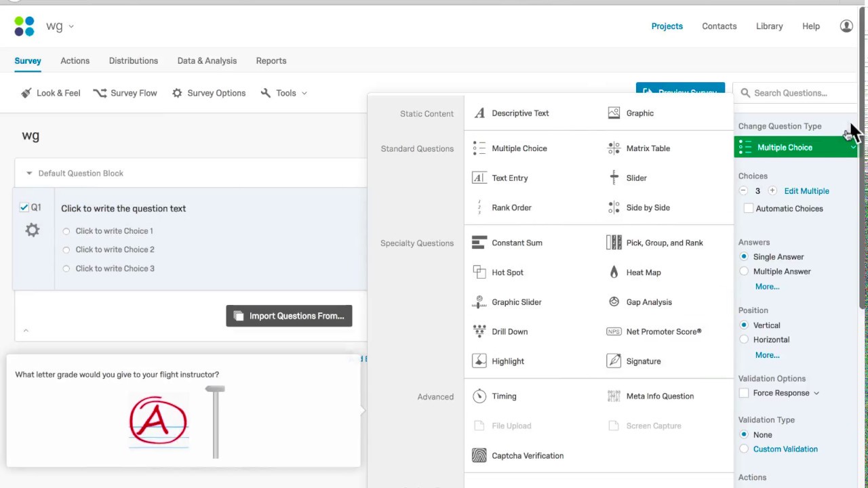The height and width of the screenshot is (488, 868).
Task: Collapse the block with the bottom caret
Action: [x=26, y=331]
